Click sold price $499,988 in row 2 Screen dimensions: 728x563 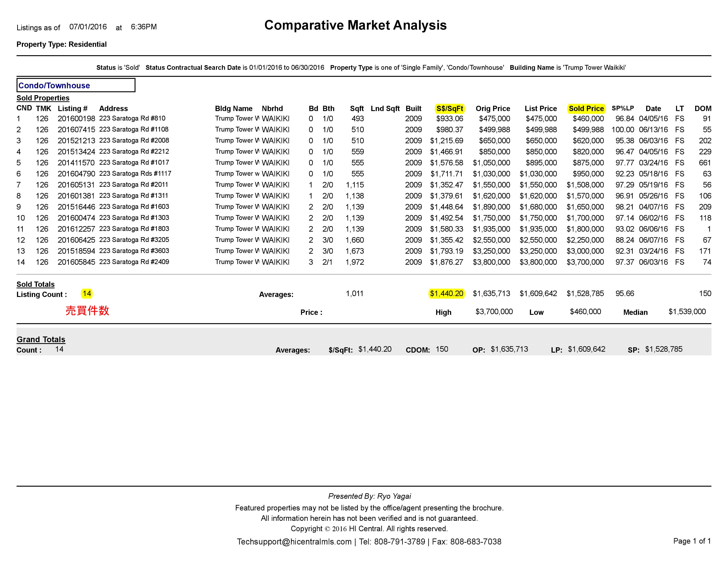(x=588, y=129)
